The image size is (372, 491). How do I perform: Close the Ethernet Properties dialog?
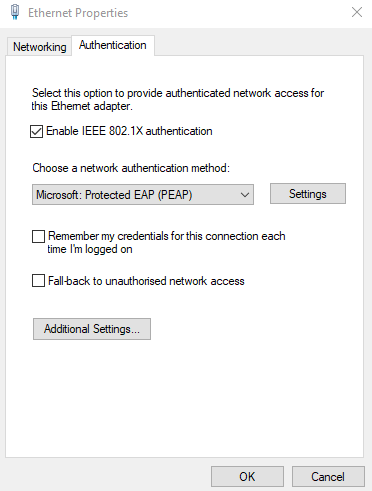point(357,12)
